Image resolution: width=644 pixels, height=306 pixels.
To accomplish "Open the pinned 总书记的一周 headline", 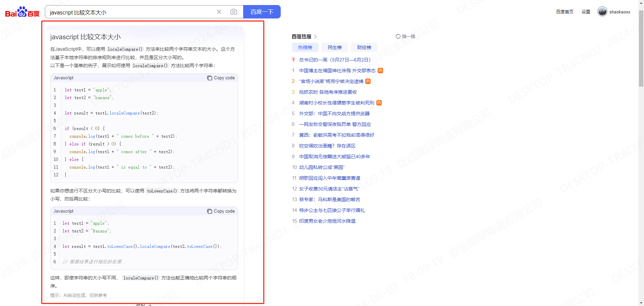I will pyautogui.click(x=334, y=60).
